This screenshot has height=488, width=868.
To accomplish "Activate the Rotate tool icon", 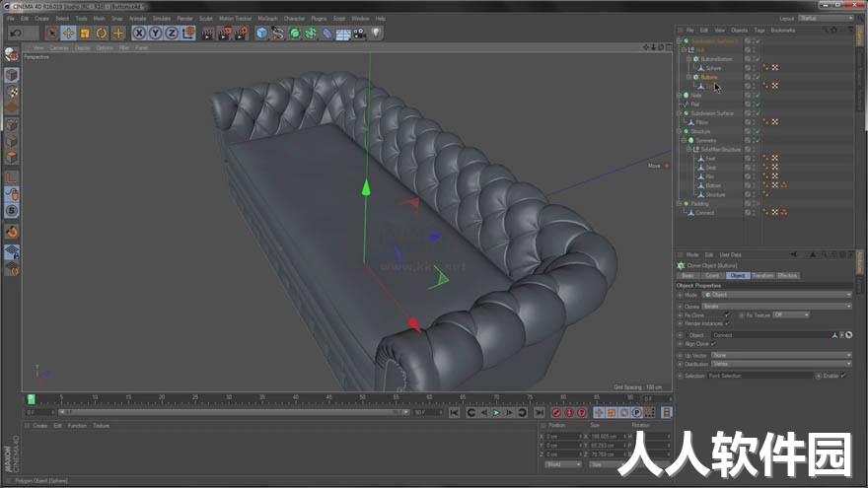I will tap(102, 34).
